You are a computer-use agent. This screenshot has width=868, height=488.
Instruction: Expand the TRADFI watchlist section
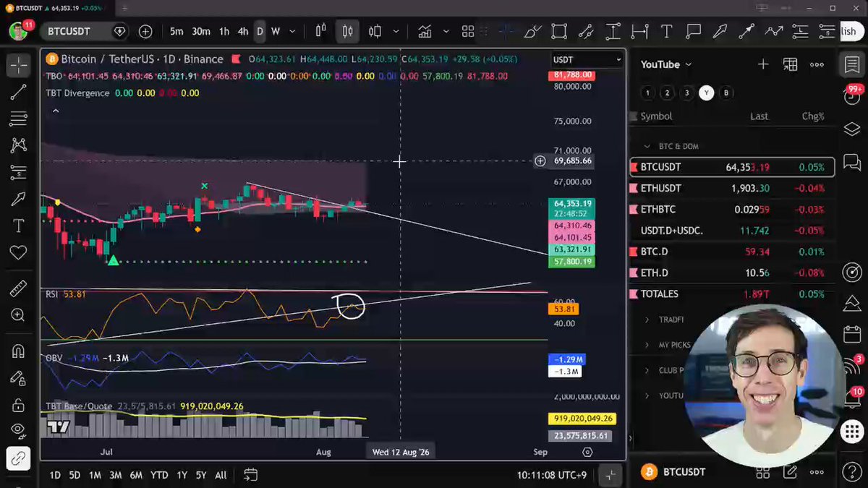(x=647, y=320)
